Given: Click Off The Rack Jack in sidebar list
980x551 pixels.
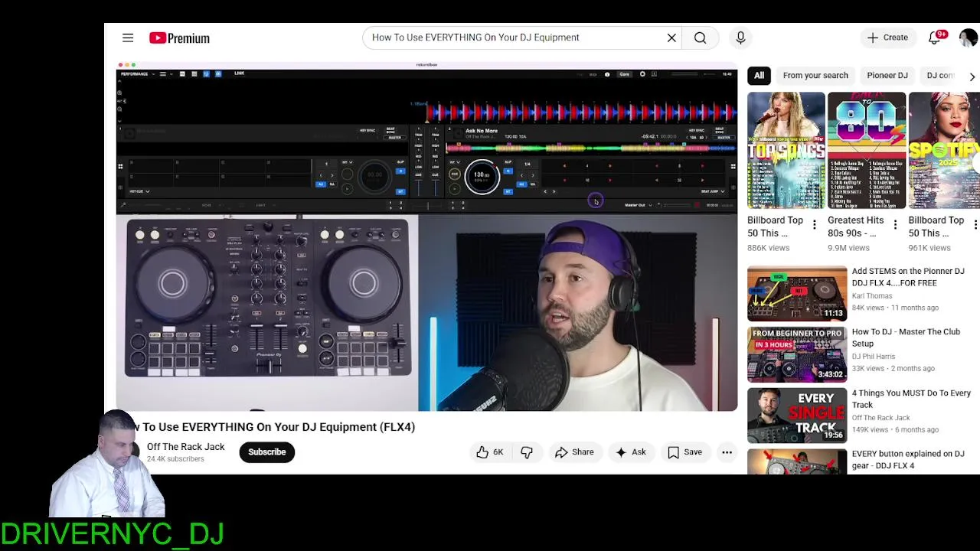Looking at the screenshot, I should (x=881, y=418).
